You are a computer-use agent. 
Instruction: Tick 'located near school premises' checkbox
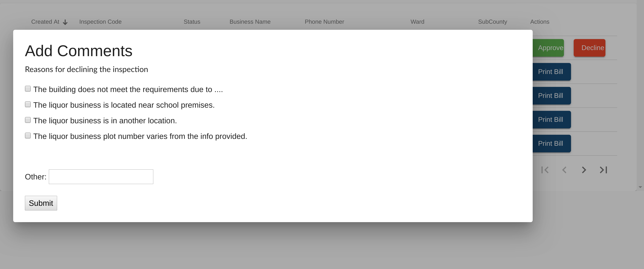point(28,104)
